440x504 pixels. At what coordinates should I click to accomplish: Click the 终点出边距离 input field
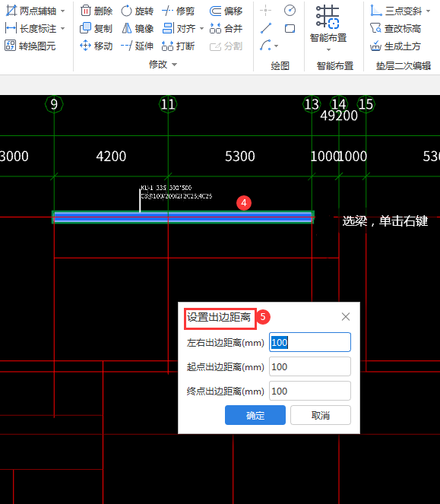click(310, 391)
